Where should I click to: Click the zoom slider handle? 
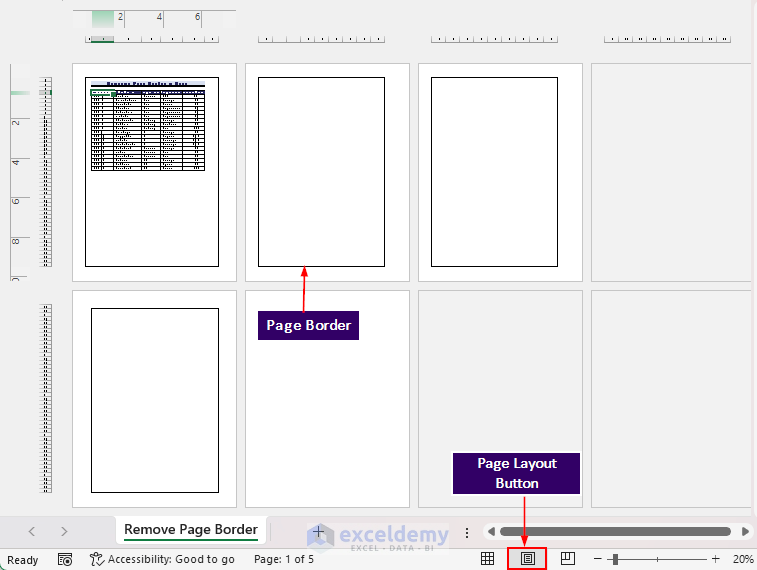click(616, 559)
